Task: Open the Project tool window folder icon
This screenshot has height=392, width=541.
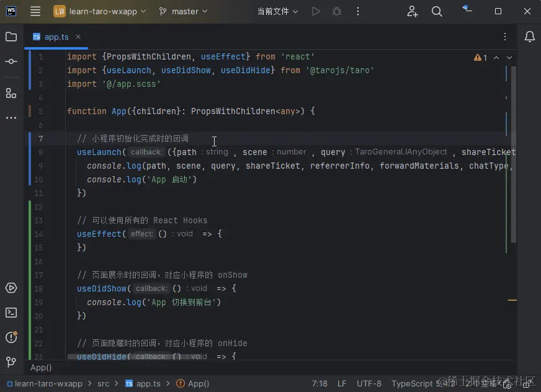Action: 11,37
